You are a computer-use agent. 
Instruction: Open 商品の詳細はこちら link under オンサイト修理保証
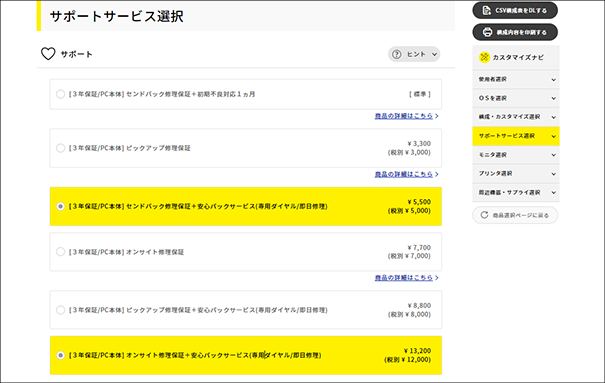click(x=406, y=278)
